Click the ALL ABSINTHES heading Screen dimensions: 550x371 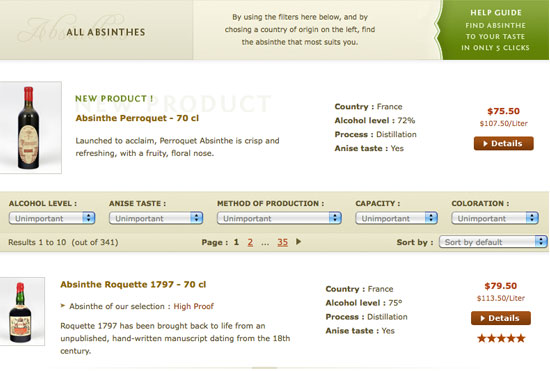pos(106,32)
